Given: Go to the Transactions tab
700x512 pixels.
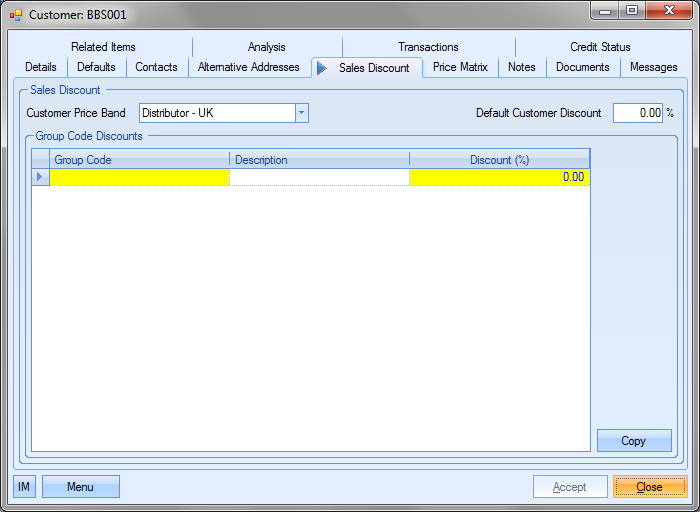Looking at the screenshot, I should (428, 47).
